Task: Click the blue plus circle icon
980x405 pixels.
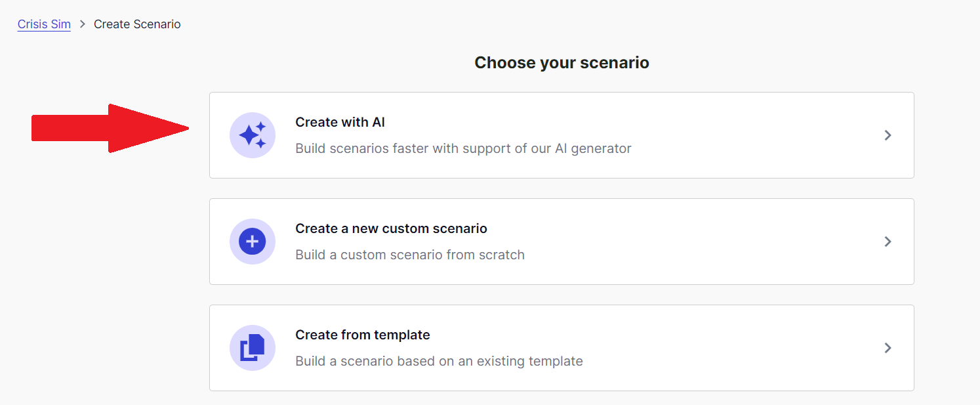Action: 253,242
